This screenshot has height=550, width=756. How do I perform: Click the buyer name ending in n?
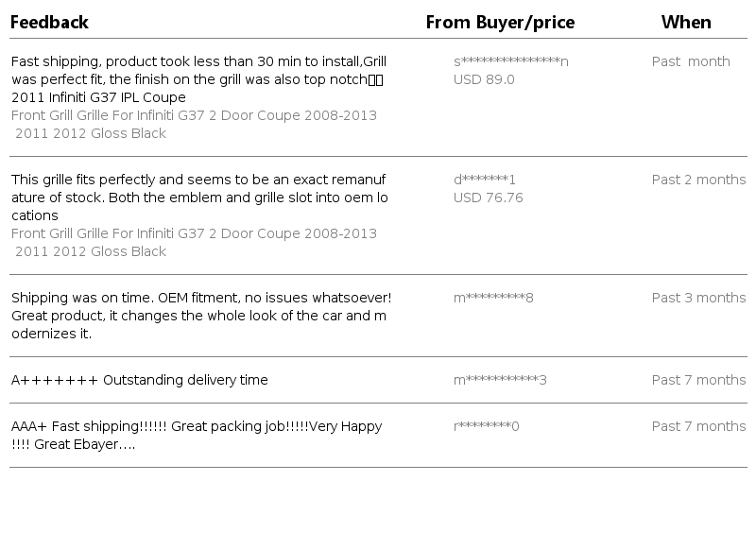pyautogui.click(x=511, y=61)
